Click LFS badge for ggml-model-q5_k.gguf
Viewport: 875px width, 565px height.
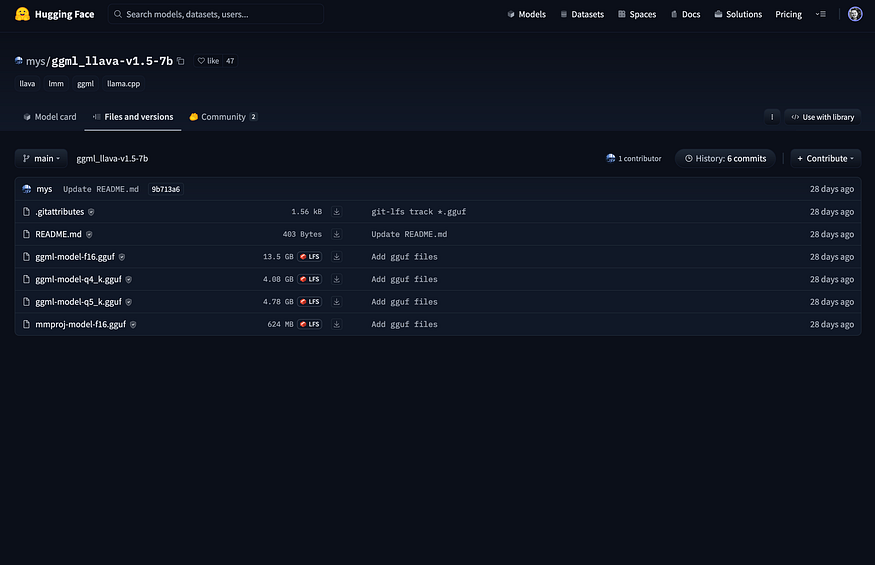(310, 301)
